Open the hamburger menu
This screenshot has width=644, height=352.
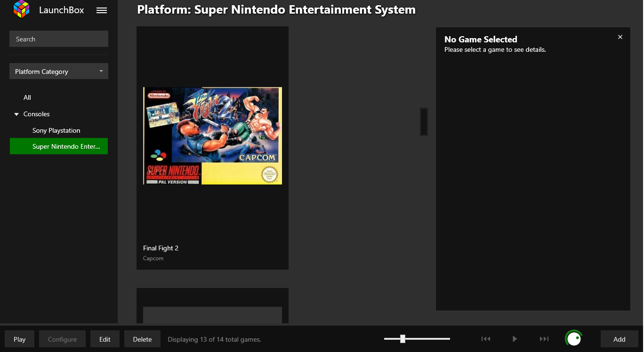(x=102, y=10)
